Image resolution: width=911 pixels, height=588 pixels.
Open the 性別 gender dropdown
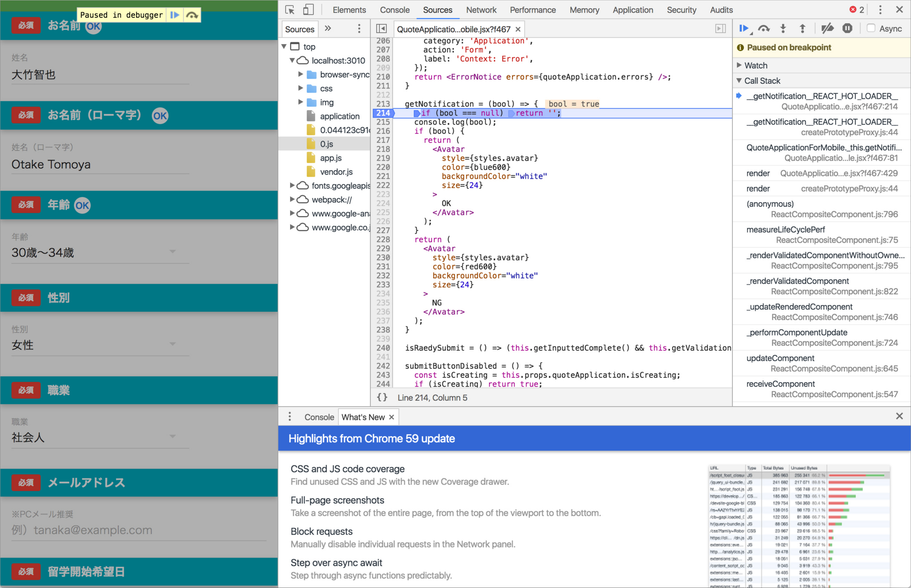click(x=100, y=345)
